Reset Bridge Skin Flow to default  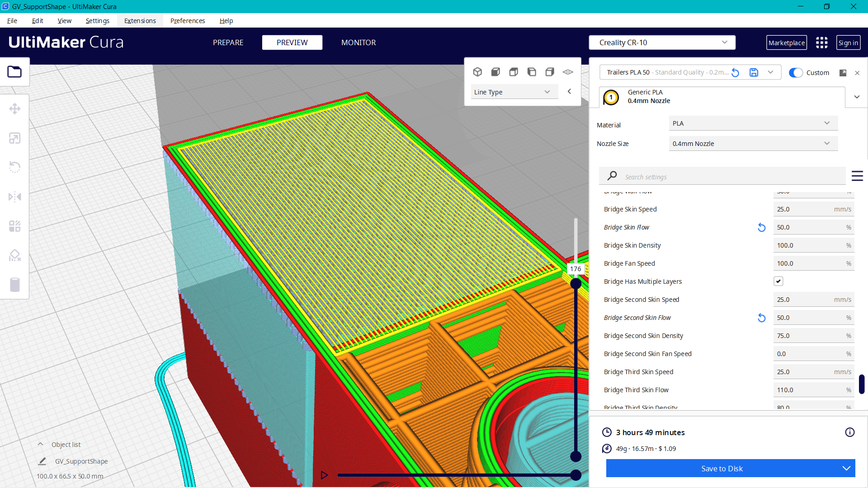coord(761,227)
